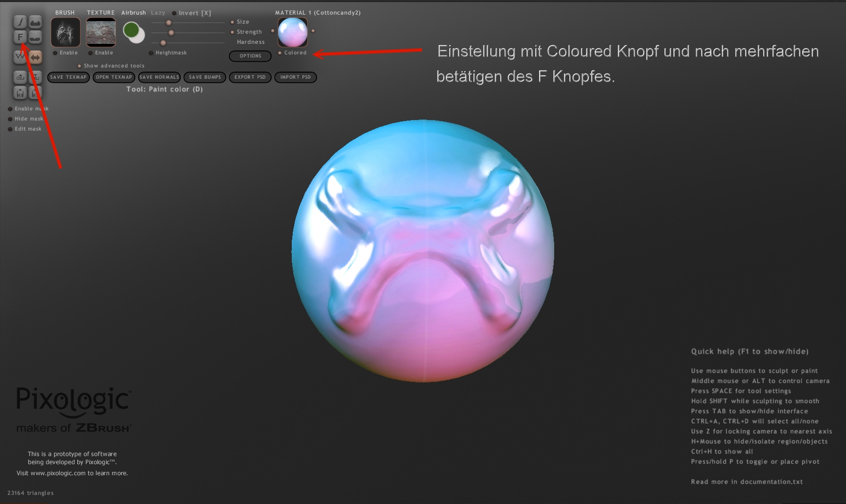The height and width of the screenshot is (504, 846).
Task: Toggle the Lazy brush option
Action: tap(158, 13)
